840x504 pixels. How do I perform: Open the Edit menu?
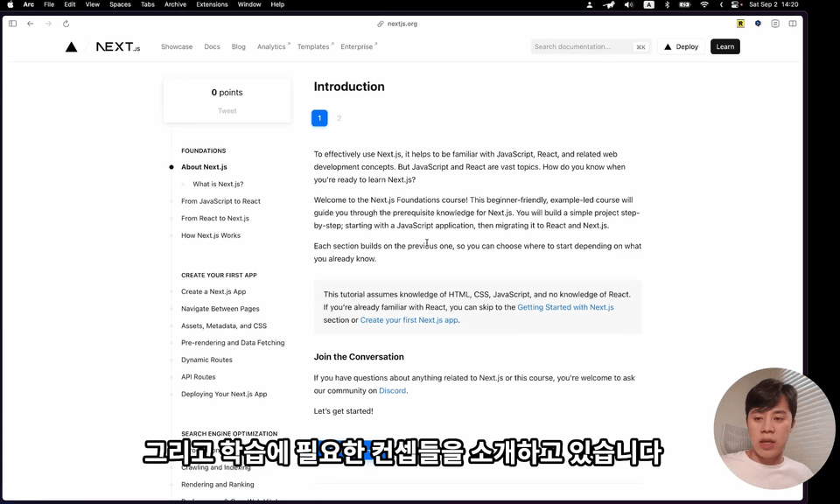coord(70,4)
